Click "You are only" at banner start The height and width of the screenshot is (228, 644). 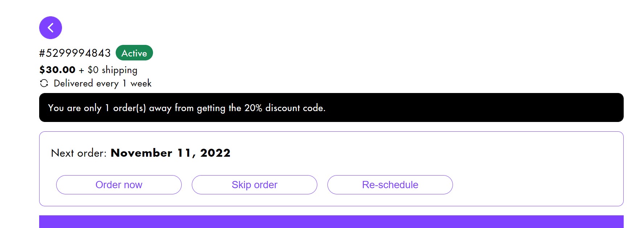75,108
